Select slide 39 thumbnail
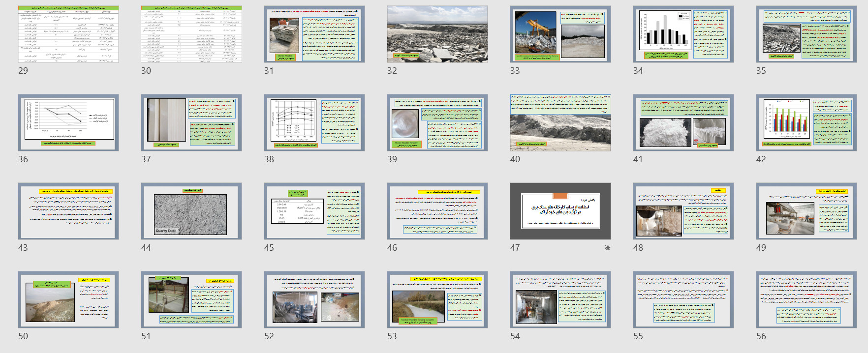Screen dimensions: 868x353 [437, 122]
